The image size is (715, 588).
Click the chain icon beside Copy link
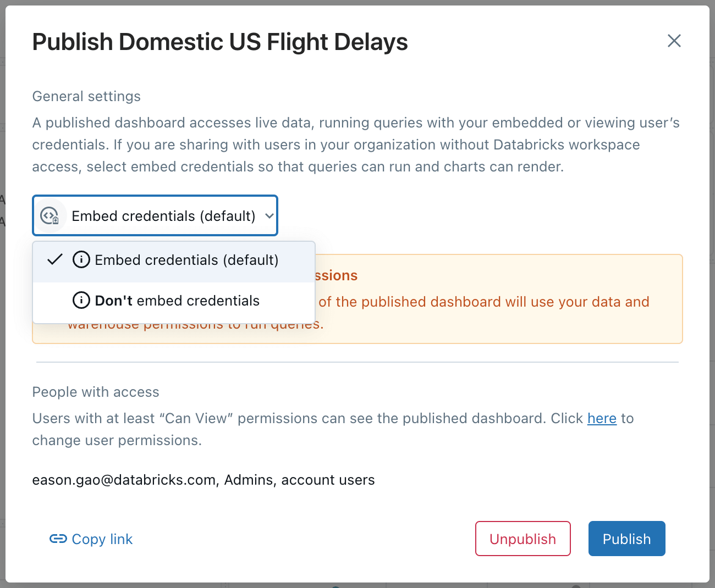click(58, 539)
